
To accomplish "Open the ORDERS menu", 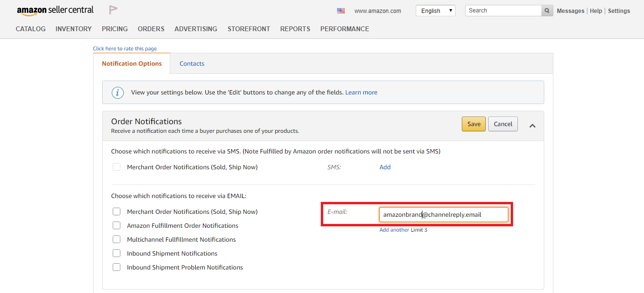I will pyautogui.click(x=151, y=29).
